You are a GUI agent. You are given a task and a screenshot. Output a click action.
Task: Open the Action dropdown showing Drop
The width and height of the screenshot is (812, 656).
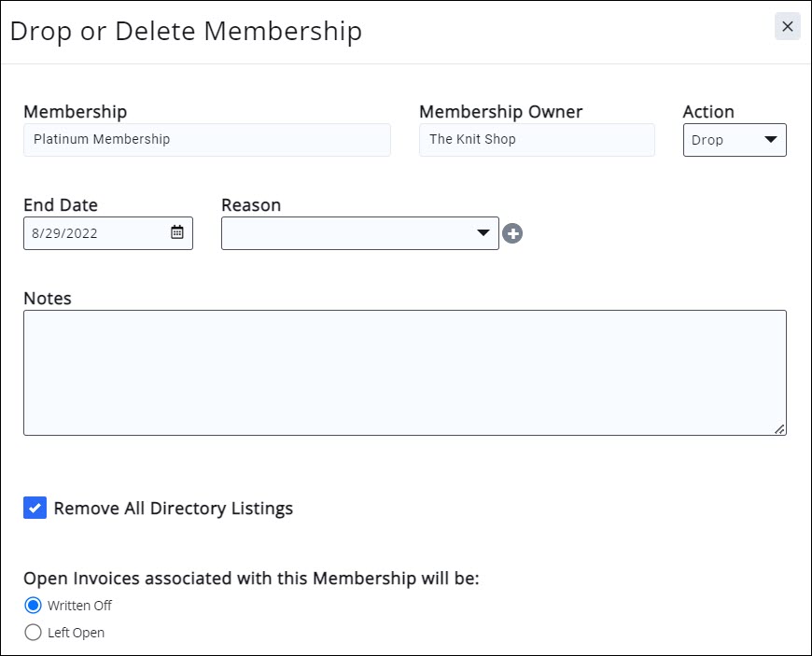[x=735, y=140]
